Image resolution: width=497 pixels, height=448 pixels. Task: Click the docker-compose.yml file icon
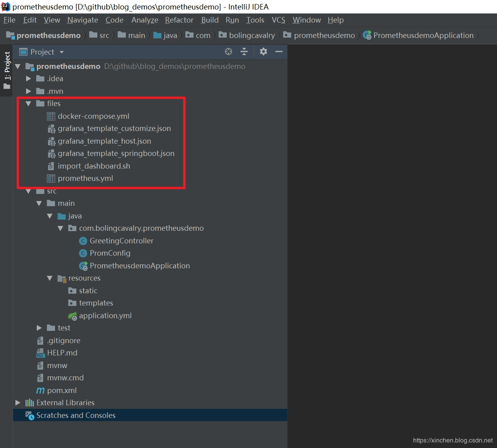coord(51,116)
